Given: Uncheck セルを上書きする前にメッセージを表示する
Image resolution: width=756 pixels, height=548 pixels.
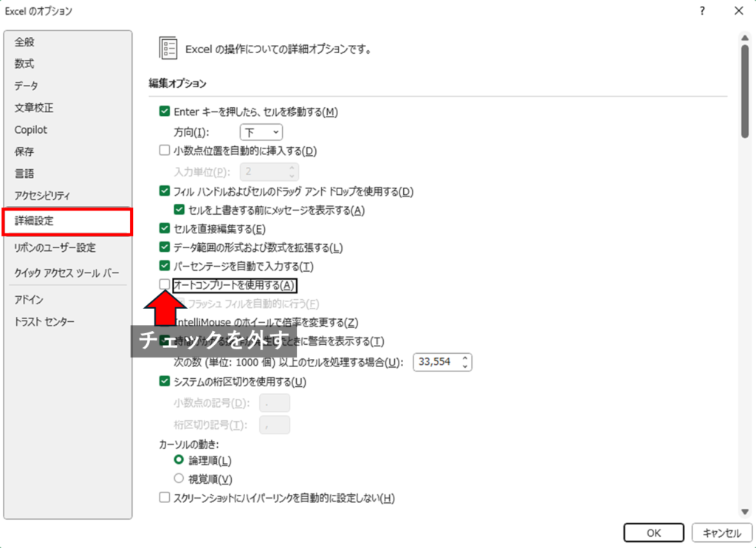Looking at the screenshot, I should click(x=179, y=210).
